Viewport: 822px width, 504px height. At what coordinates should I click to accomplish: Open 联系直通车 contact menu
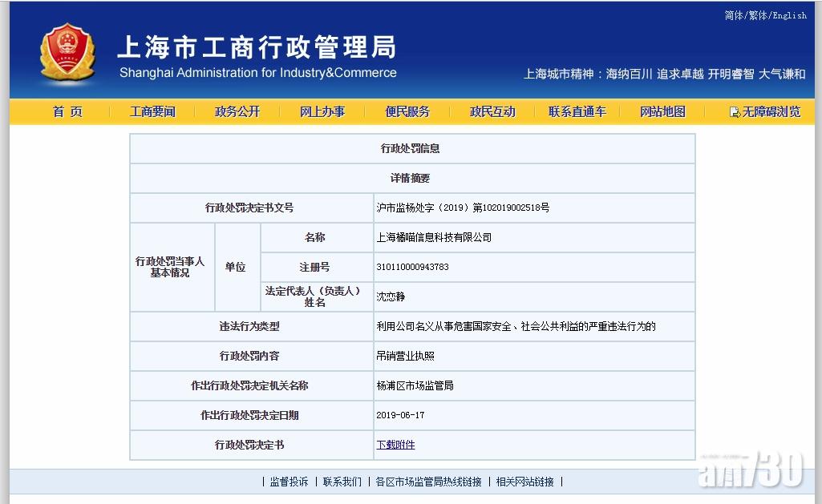[x=577, y=112]
